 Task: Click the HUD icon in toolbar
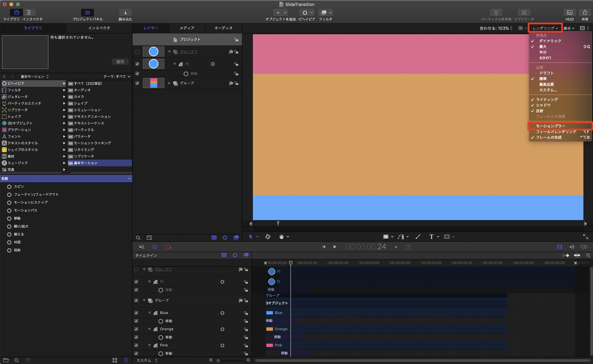pyautogui.click(x=570, y=13)
